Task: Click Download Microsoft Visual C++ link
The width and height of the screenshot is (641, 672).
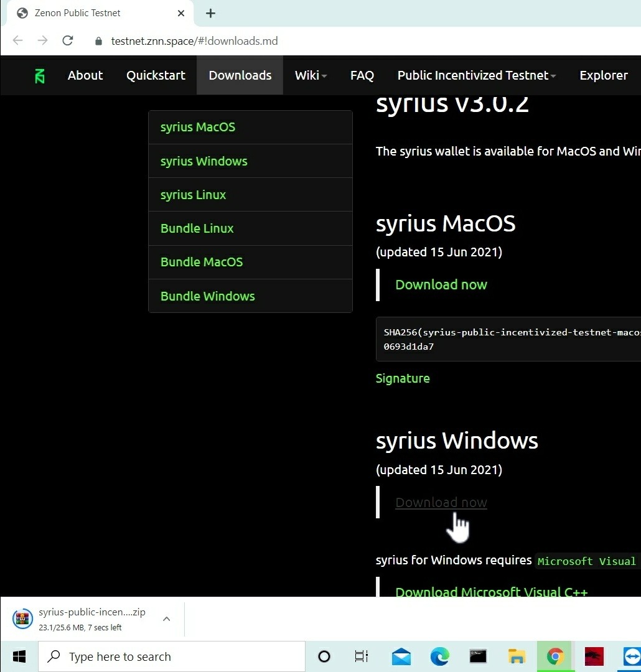Action: (x=492, y=592)
